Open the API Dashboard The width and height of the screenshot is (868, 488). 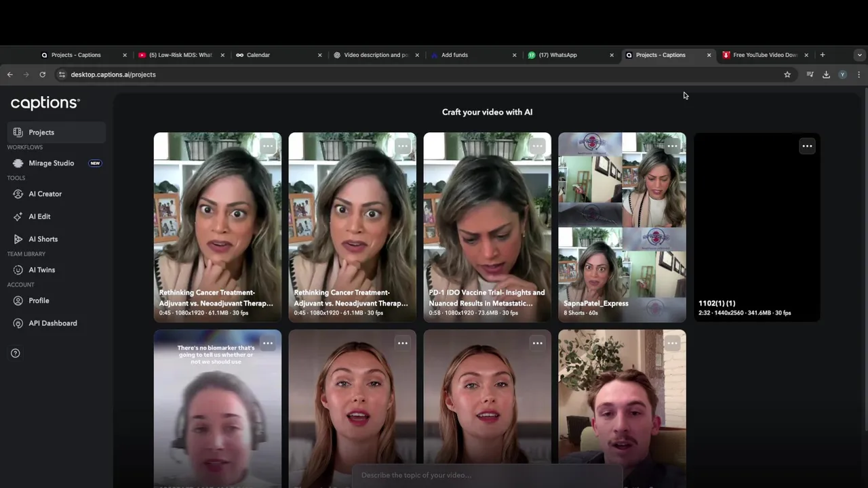click(56, 323)
